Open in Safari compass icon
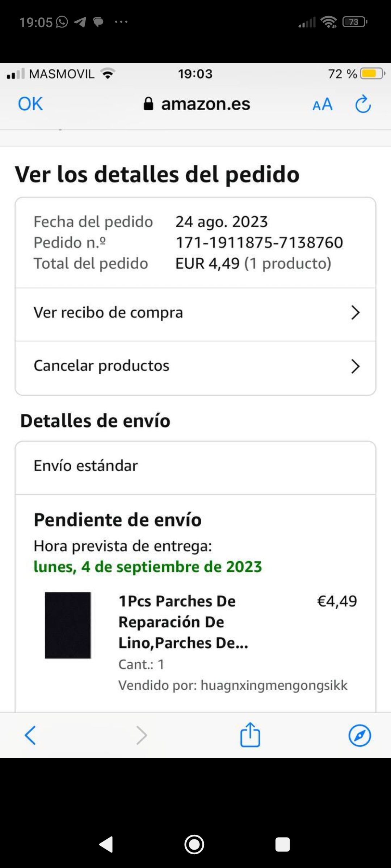Screen dimensions: 391x868 tap(360, 735)
